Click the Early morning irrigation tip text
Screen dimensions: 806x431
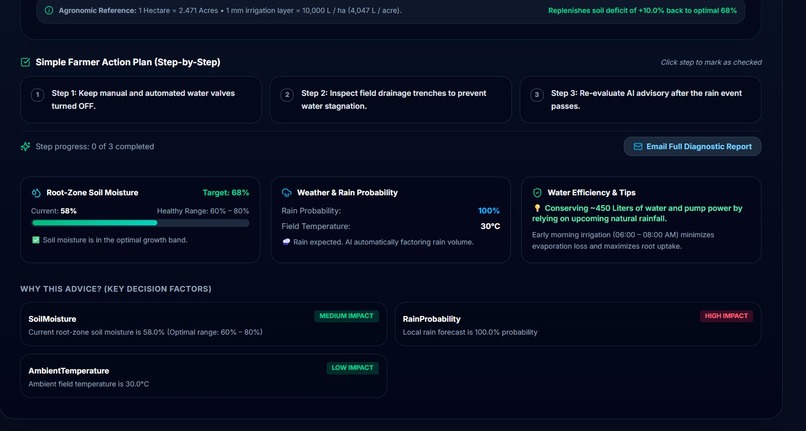(623, 241)
